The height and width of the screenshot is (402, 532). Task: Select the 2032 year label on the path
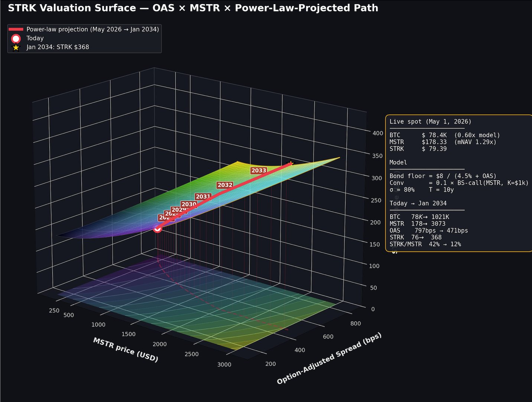point(225,185)
